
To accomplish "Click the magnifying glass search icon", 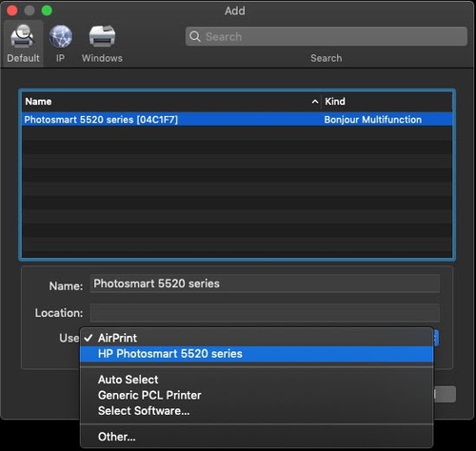I will click(x=195, y=36).
